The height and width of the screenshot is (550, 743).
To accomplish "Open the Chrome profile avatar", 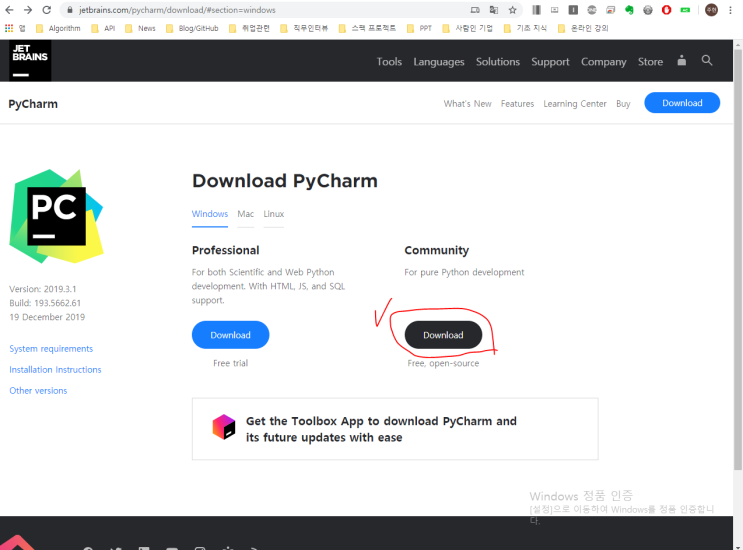I will tap(711, 10).
